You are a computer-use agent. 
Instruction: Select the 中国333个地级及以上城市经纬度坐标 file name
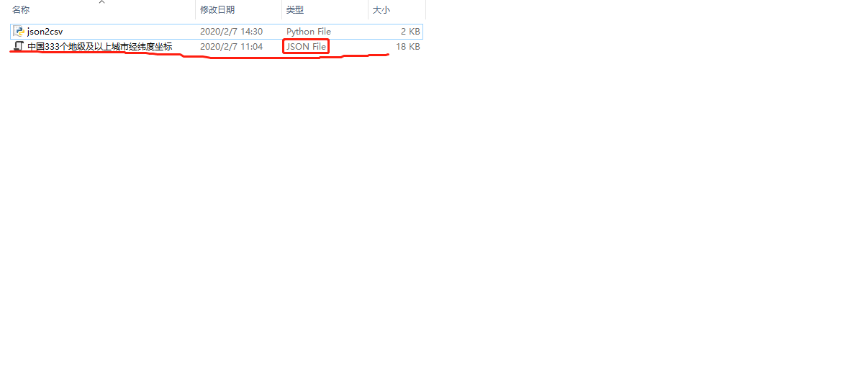[100, 47]
